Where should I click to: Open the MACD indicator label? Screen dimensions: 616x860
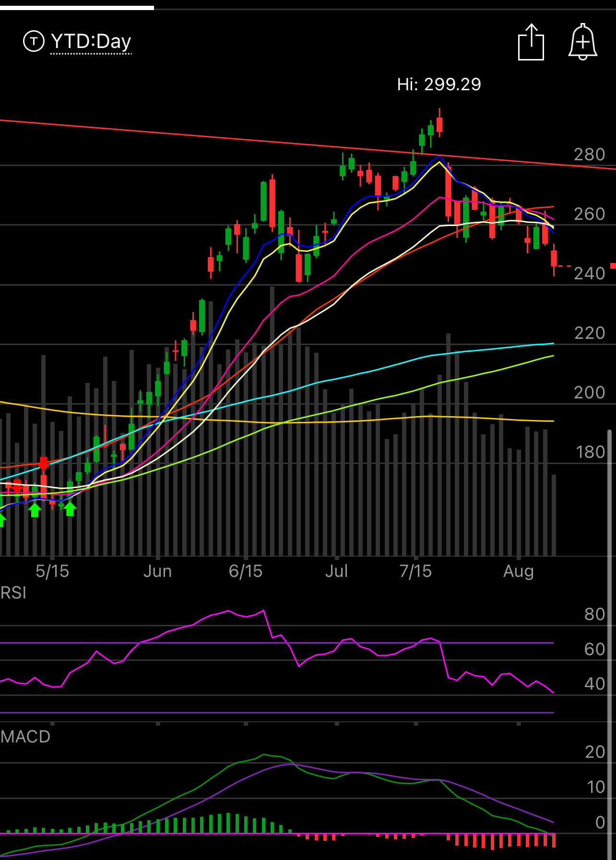pos(25,737)
